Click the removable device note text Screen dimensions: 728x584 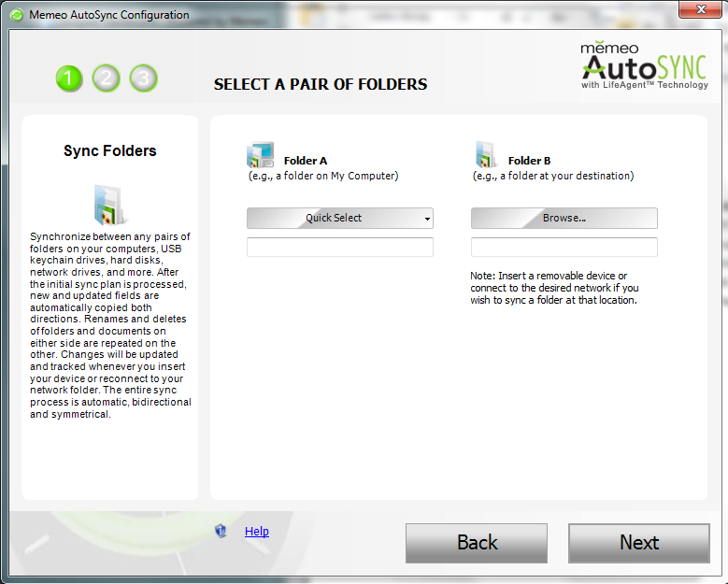click(x=554, y=288)
